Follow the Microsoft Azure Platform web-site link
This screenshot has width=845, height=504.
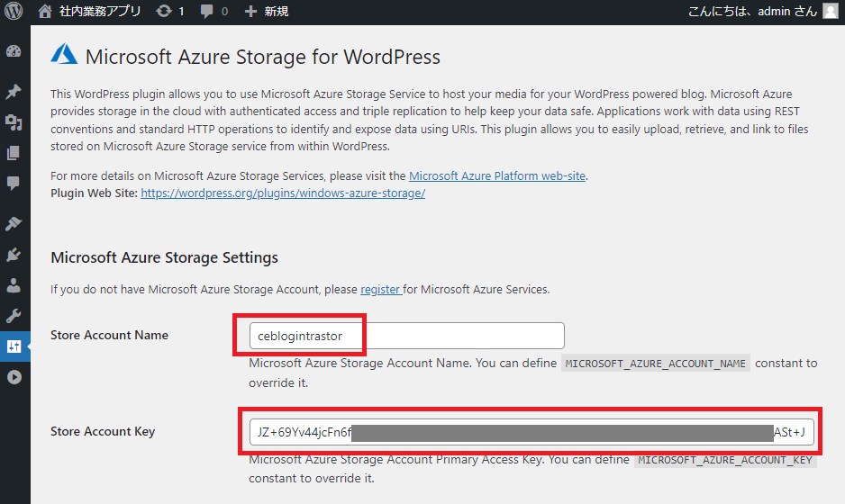(x=497, y=175)
